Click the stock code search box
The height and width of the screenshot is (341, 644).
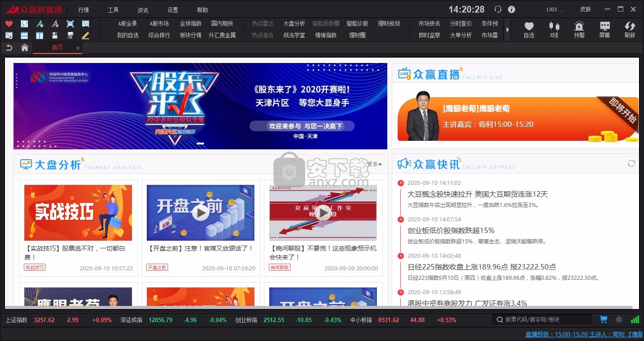[542, 319]
